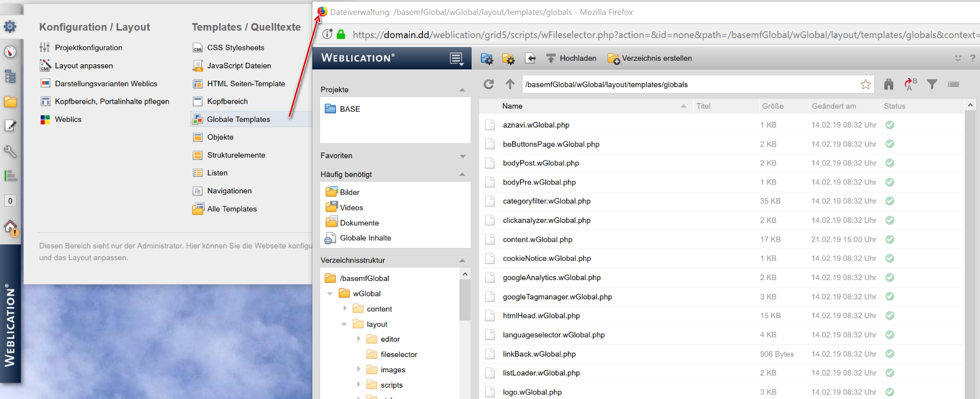The width and height of the screenshot is (980, 399).
Task: Click the Hochladen upload button
Action: [x=571, y=58]
